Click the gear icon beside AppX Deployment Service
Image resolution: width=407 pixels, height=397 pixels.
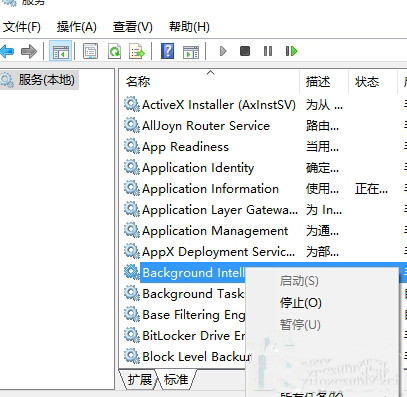tap(132, 252)
